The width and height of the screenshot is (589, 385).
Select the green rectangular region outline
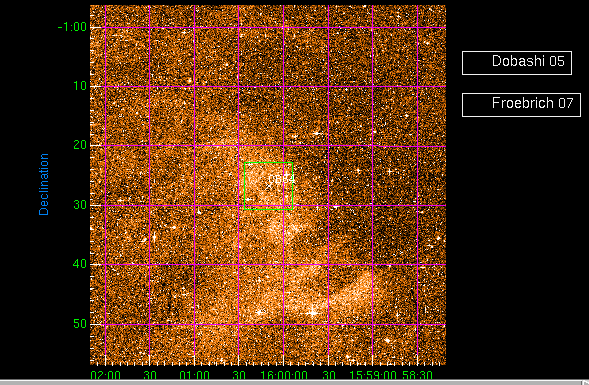[268, 186]
